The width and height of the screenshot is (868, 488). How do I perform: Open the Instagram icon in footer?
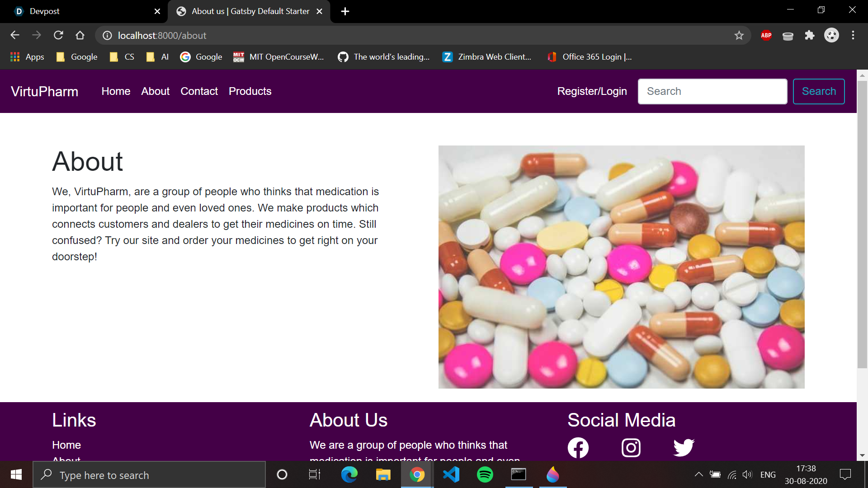631,448
